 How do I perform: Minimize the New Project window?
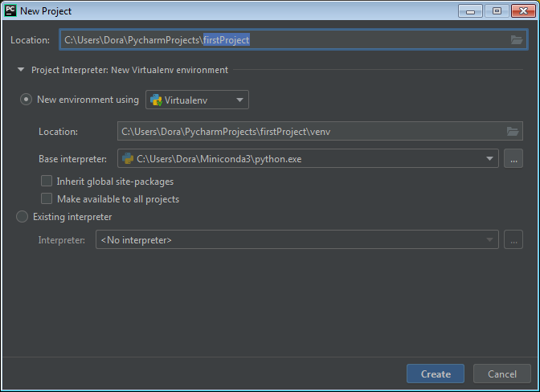click(x=470, y=11)
